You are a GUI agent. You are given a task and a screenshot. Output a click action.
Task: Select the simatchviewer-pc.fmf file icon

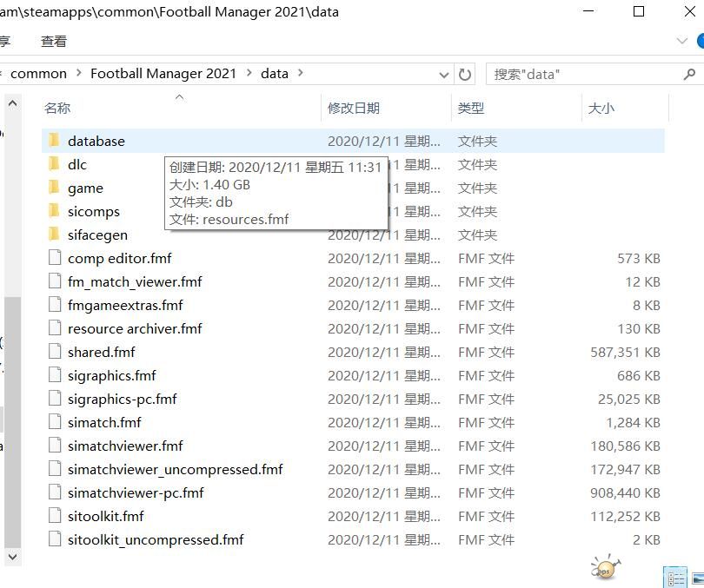(55, 492)
